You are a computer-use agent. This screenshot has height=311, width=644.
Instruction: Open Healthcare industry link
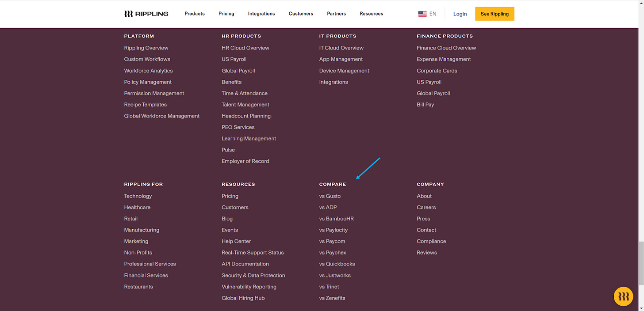pyautogui.click(x=137, y=207)
